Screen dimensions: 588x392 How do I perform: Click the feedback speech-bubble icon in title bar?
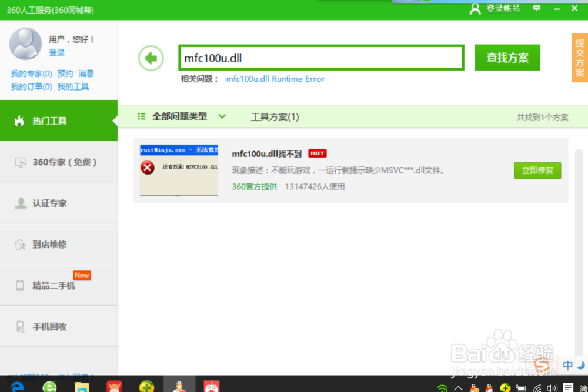[537, 8]
